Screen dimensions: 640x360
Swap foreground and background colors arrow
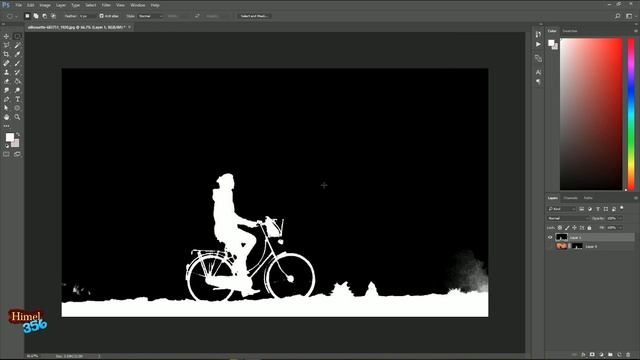18,134
